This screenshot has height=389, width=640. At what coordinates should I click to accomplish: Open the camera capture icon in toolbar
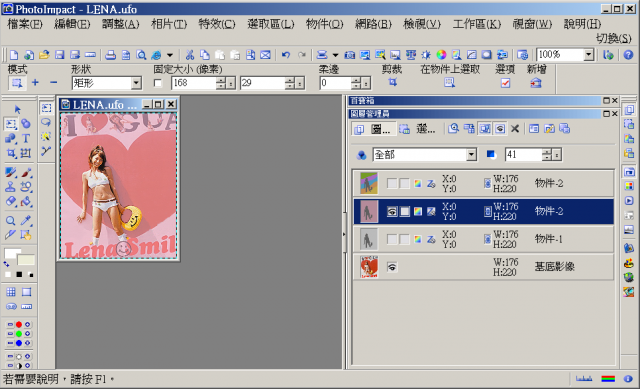pyautogui.click(x=350, y=55)
